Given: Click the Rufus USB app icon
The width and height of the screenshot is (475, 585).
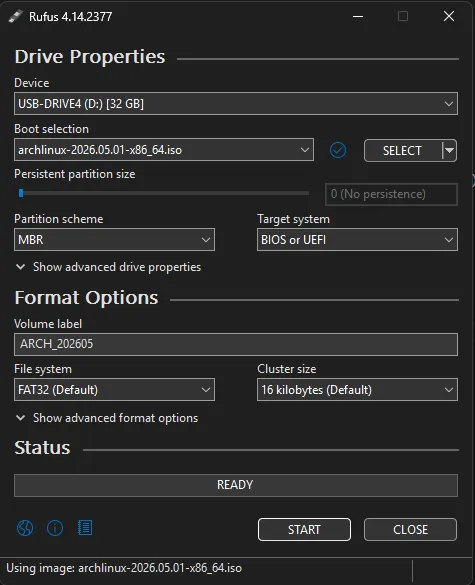Looking at the screenshot, I should (16, 16).
